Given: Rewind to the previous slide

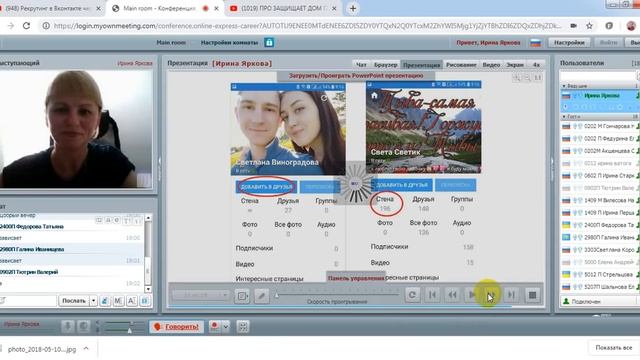Looking at the screenshot, I should pos(452,295).
